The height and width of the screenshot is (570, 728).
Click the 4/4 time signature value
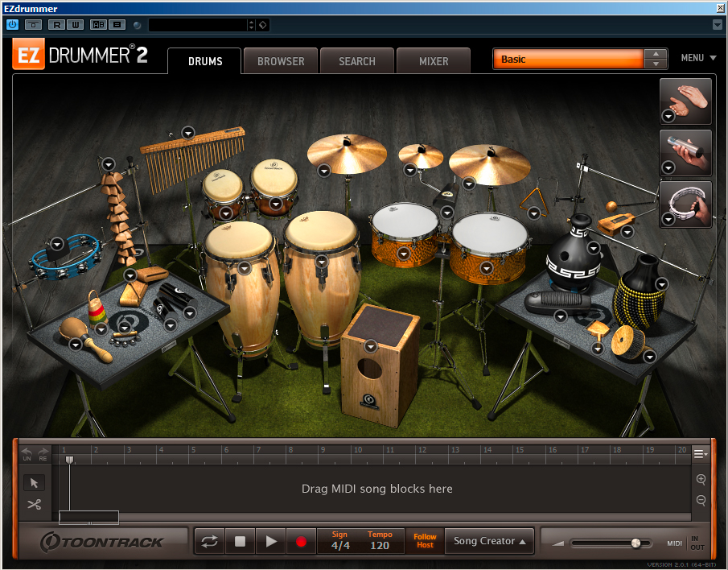[x=340, y=546]
